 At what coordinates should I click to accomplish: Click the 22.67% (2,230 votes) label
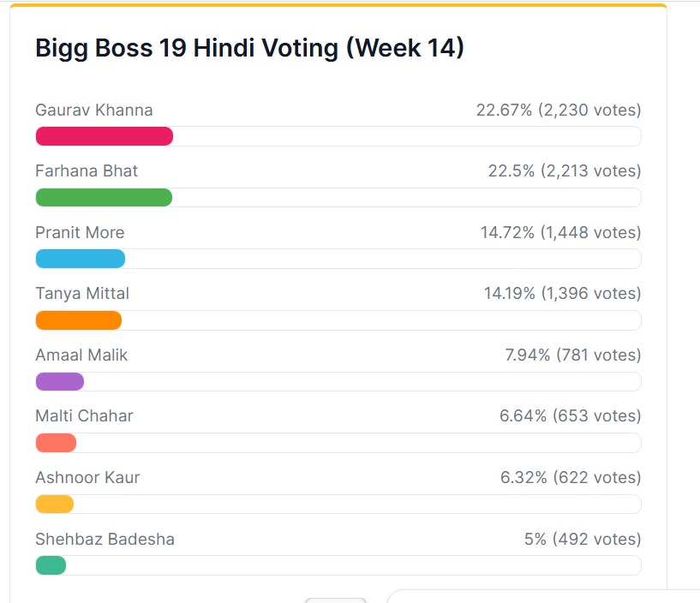coord(559,110)
